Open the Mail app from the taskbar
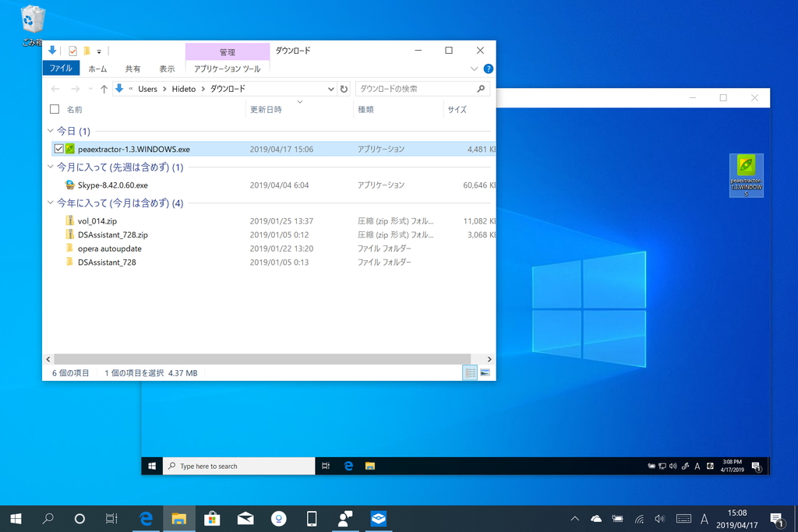The width and height of the screenshot is (798, 532). (x=245, y=518)
